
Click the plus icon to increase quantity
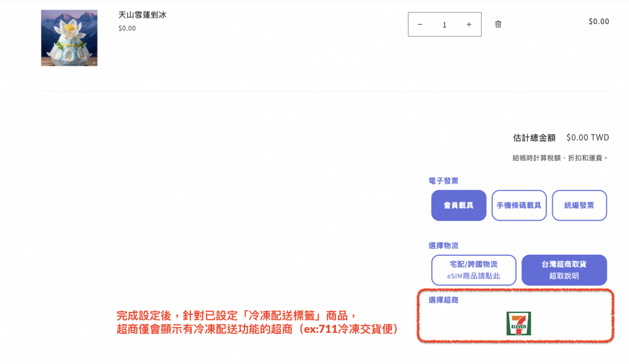[x=469, y=25]
